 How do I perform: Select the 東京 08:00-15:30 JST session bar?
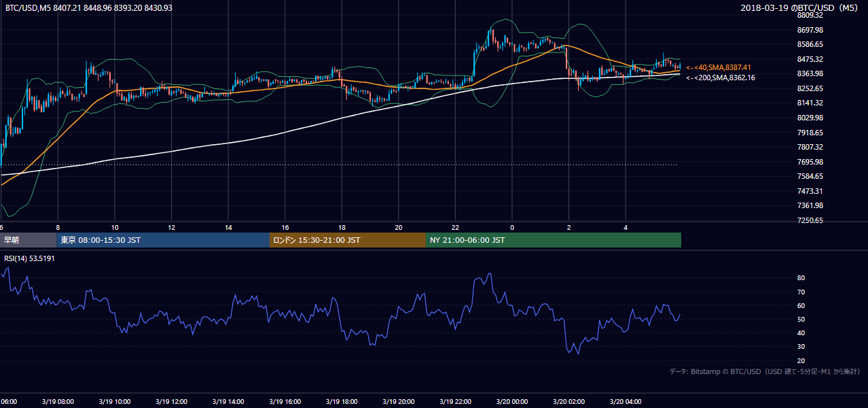pos(163,240)
